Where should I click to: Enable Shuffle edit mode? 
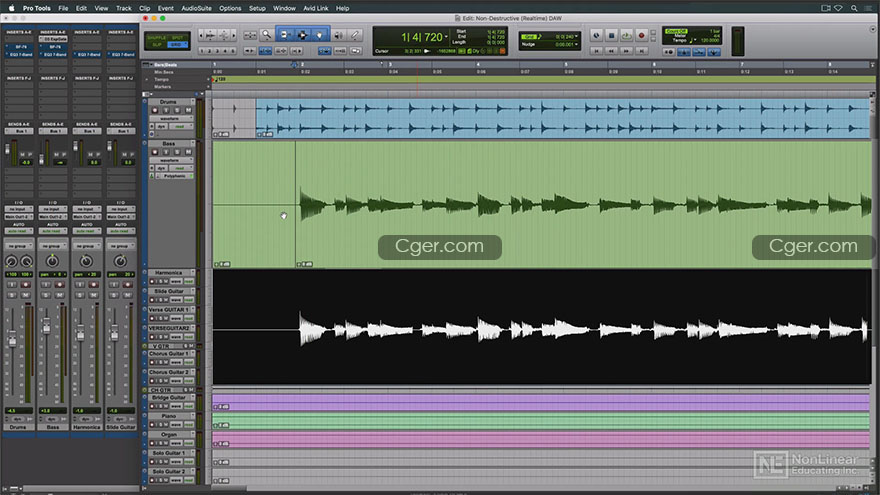tap(157, 38)
